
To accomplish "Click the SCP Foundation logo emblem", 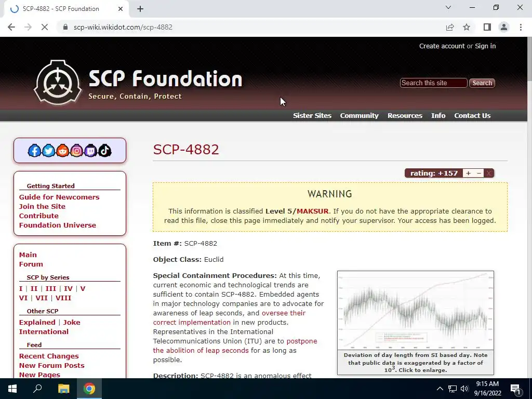I will [58, 83].
